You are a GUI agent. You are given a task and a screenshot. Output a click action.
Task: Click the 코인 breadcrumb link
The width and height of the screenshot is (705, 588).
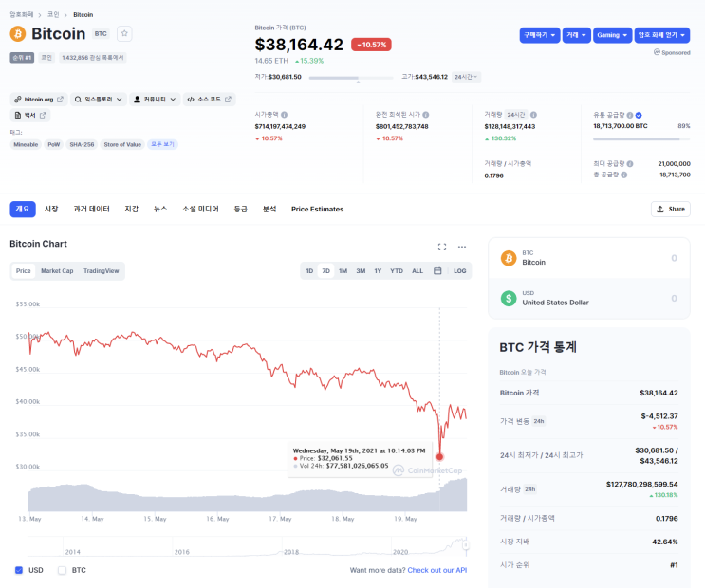53,14
